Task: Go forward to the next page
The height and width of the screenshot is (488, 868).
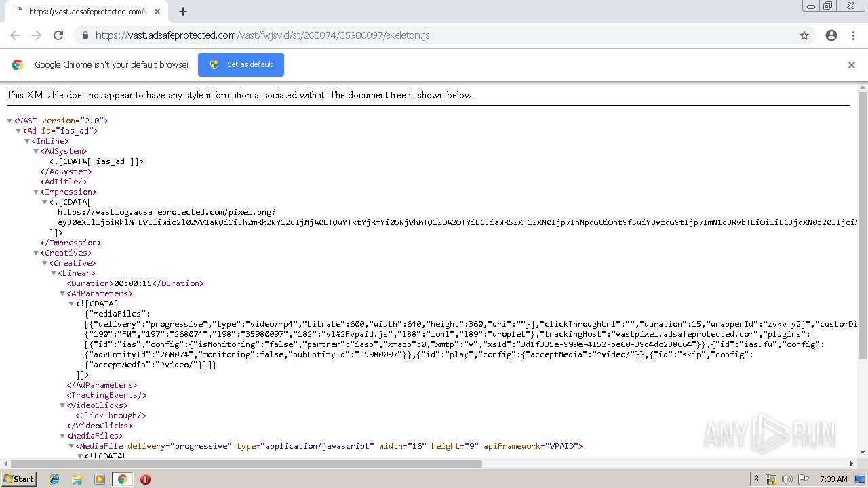Action: pyautogui.click(x=37, y=35)
